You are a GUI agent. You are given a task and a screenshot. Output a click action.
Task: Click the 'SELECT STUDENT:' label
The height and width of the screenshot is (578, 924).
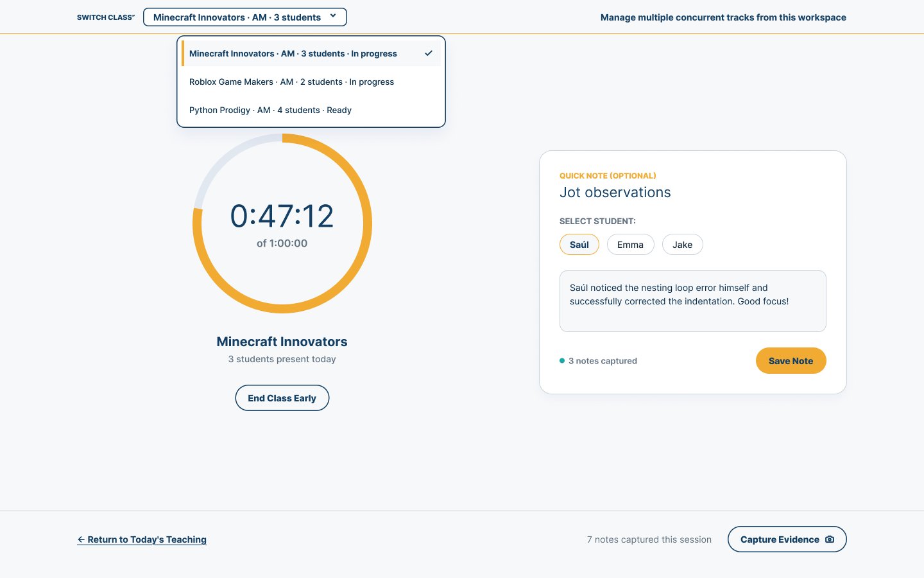[x=597, y=221]
